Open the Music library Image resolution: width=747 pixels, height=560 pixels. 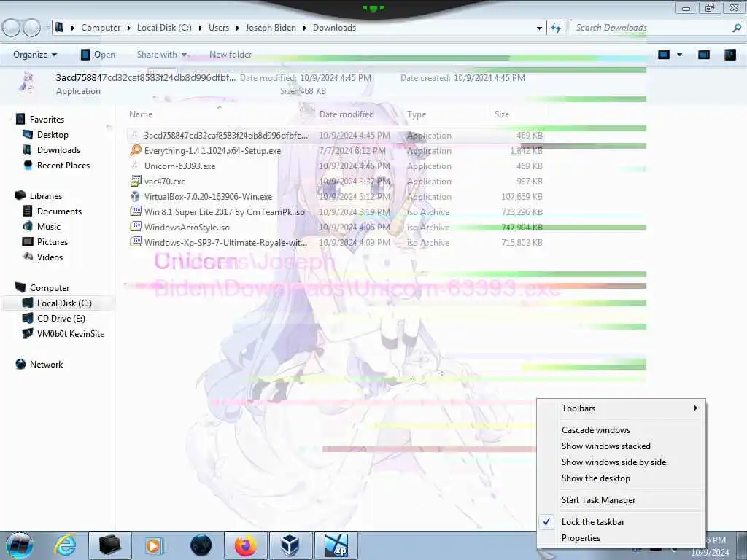(x=49, y=226)
